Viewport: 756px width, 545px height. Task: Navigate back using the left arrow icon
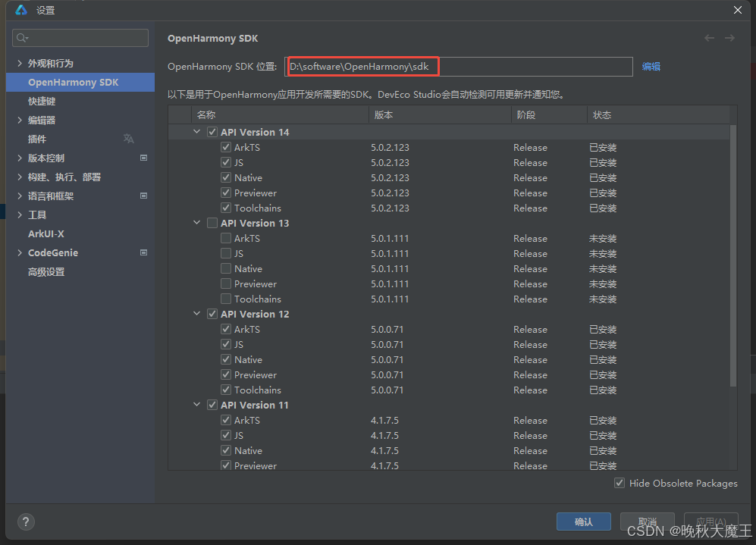[709, 38]
